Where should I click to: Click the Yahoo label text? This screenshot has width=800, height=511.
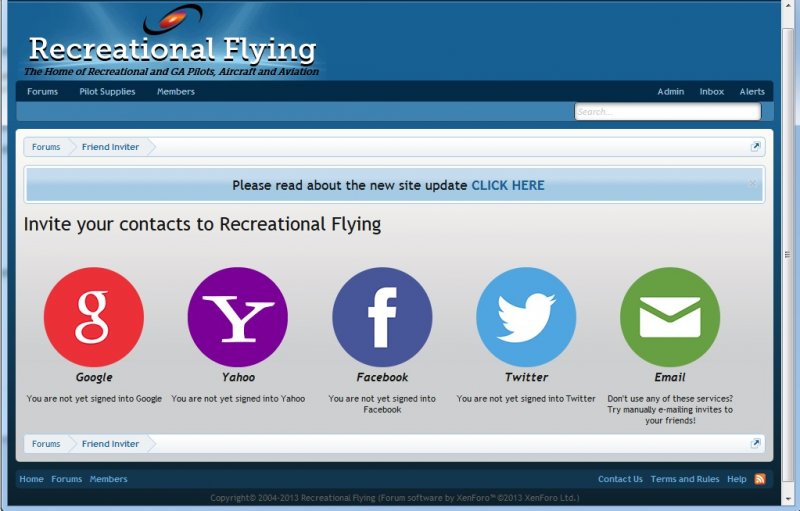point(238,377)
